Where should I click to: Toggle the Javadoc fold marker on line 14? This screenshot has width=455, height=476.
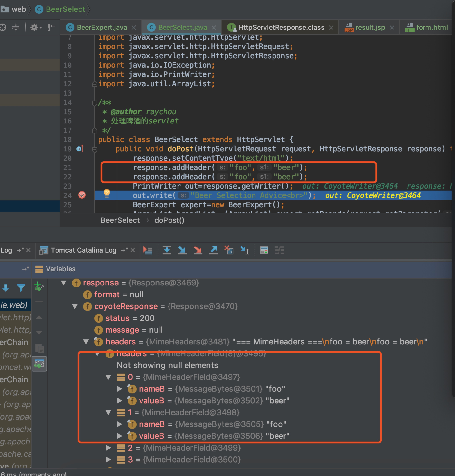(95, 103)
